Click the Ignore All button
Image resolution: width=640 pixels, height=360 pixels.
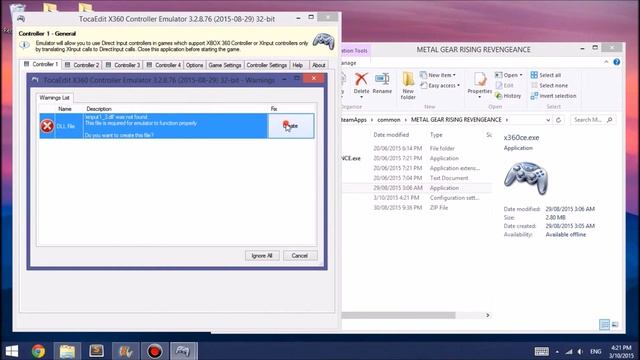pos(262,256)
